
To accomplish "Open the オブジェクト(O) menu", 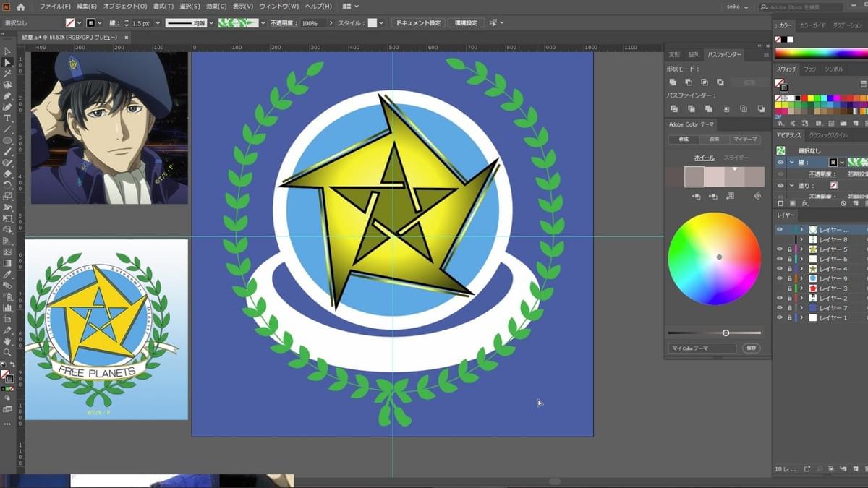I will click(125, 7).
